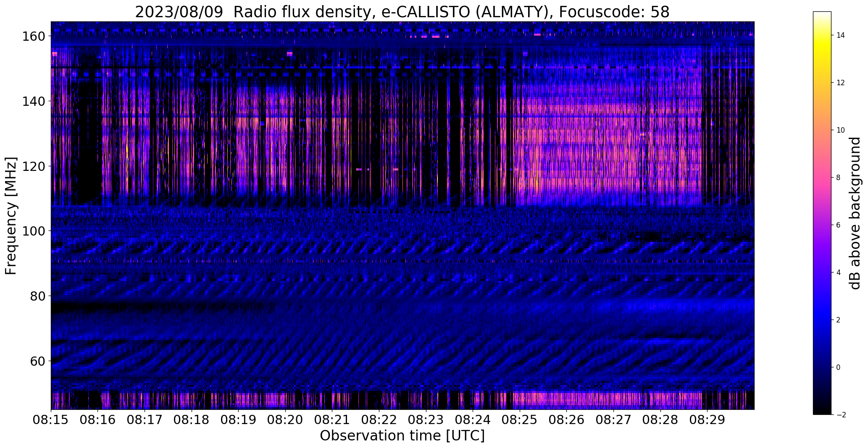Click the 08:29 time tick label

click(707, 420)
